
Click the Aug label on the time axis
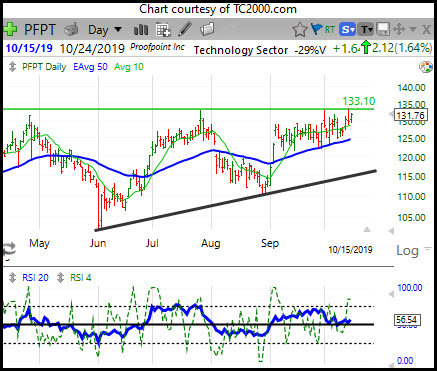211,244
